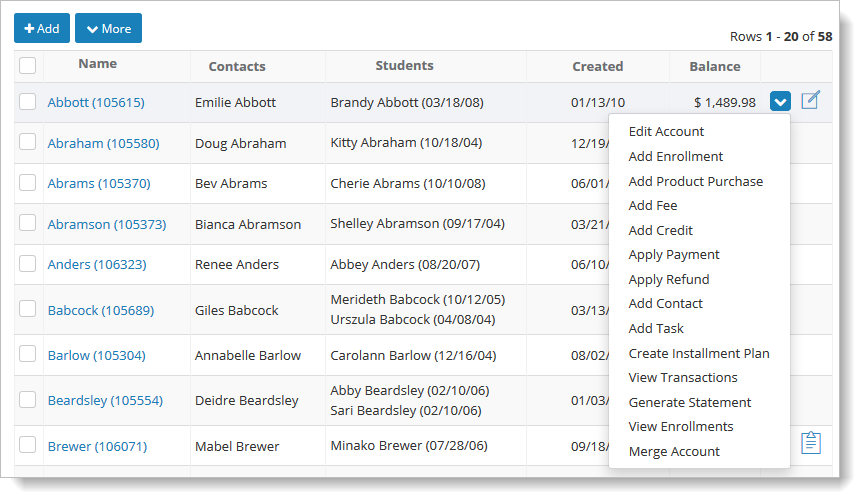Toggle the select-all checkbox in header

tap(28, 65)
